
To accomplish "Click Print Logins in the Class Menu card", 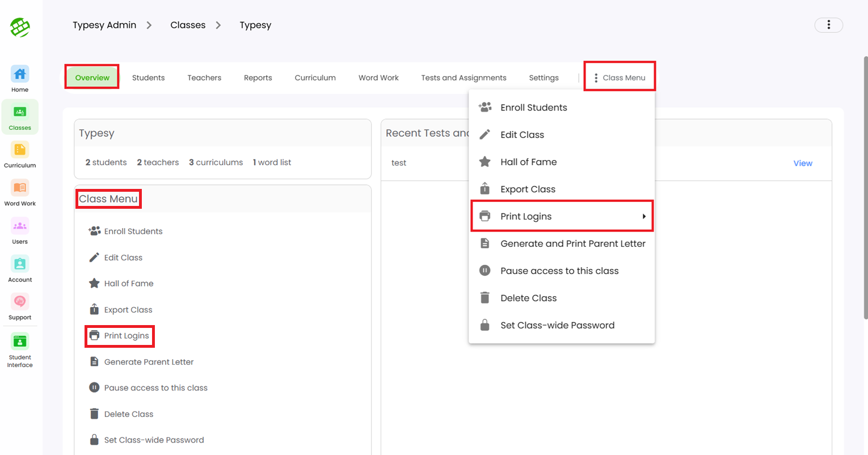I will pyautogui.click(x=119, y=336).
